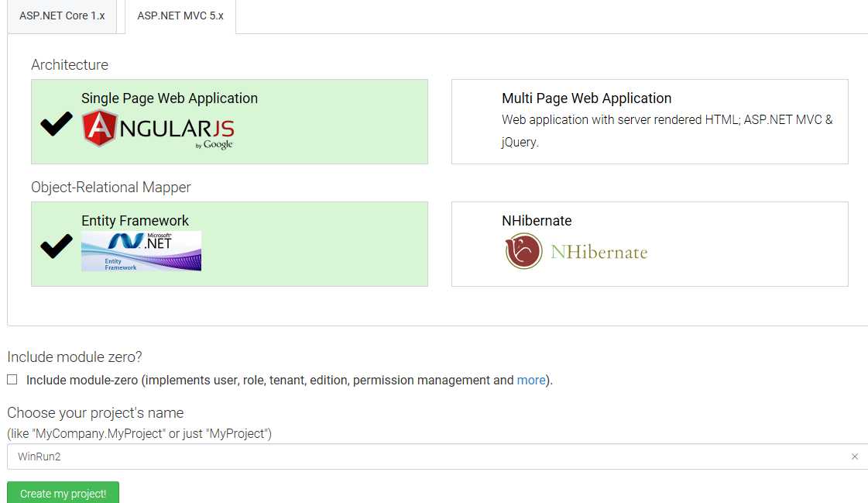Click the checkmark beside Entity Framework
This screenshot has width=868, height=503.
tap(57, 246)
